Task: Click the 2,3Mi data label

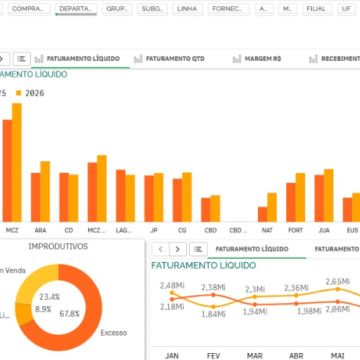Action: (x=255, y=289)
